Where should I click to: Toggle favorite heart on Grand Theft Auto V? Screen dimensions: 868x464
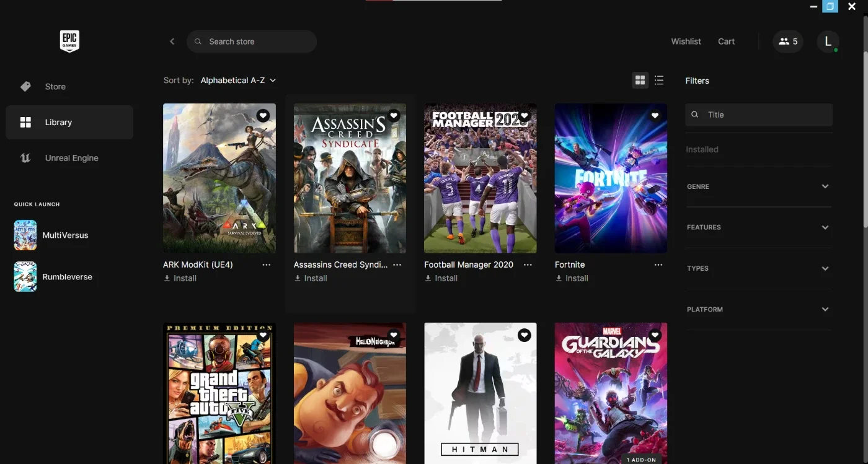click(x=263, y=335)
